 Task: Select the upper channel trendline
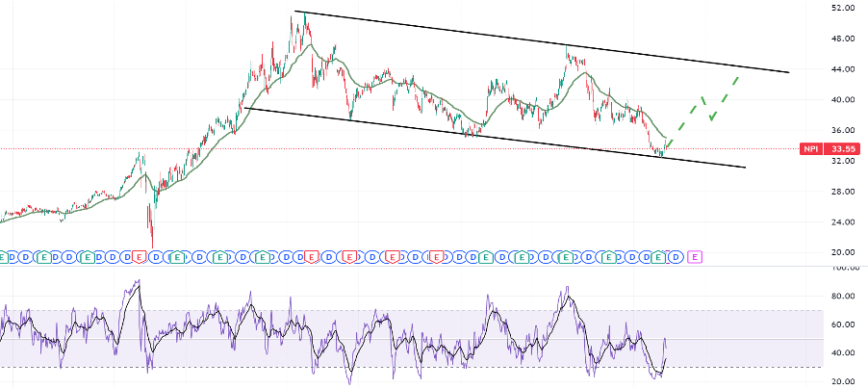pyautogui.click(x=539, y=42)
